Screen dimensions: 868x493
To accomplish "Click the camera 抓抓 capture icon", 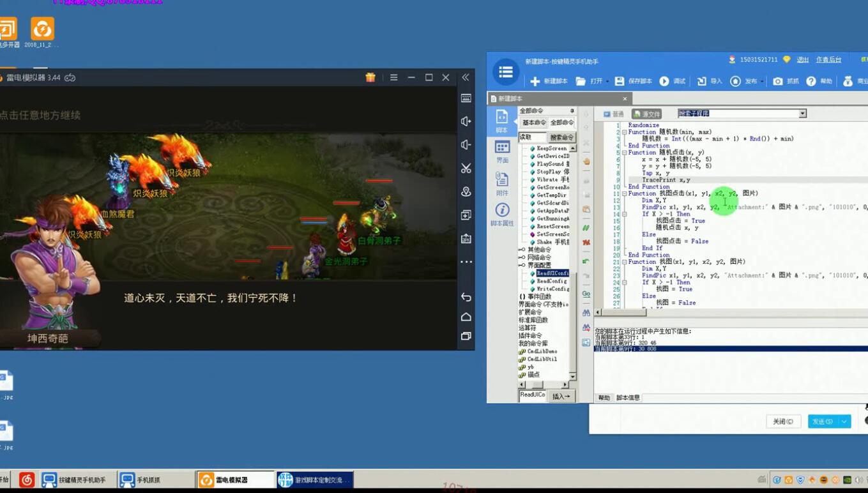I will tap(777, 81).
